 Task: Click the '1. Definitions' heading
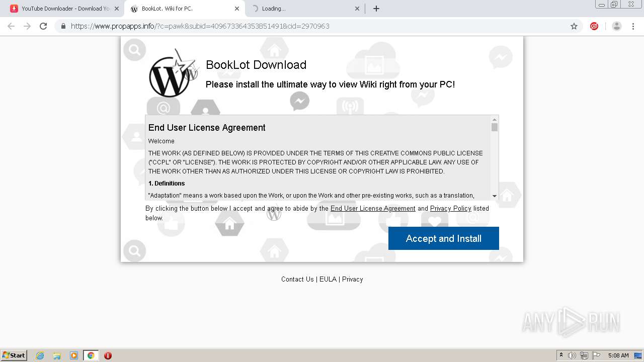(167, 184)
